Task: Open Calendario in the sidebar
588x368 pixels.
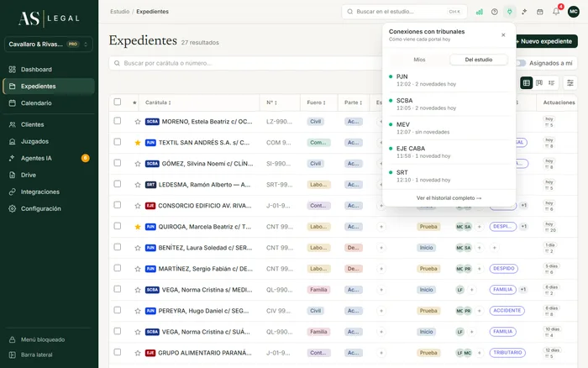Action: coord(49,103)
